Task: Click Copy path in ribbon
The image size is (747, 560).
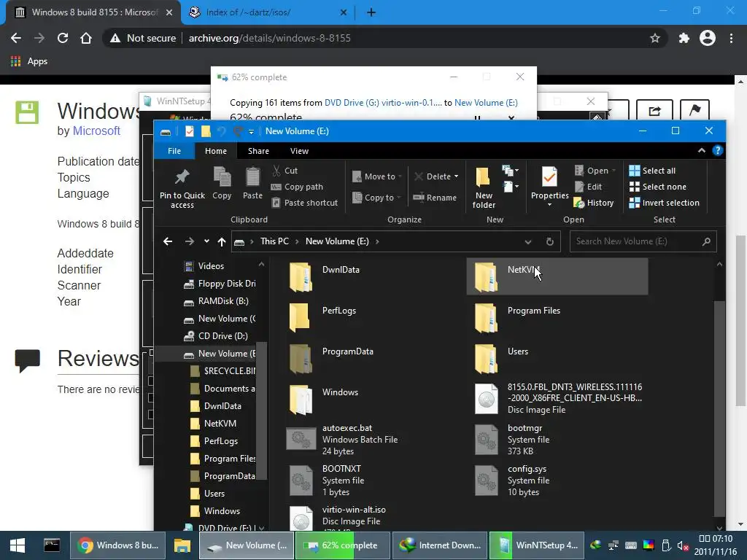Action: pos(298,187)
